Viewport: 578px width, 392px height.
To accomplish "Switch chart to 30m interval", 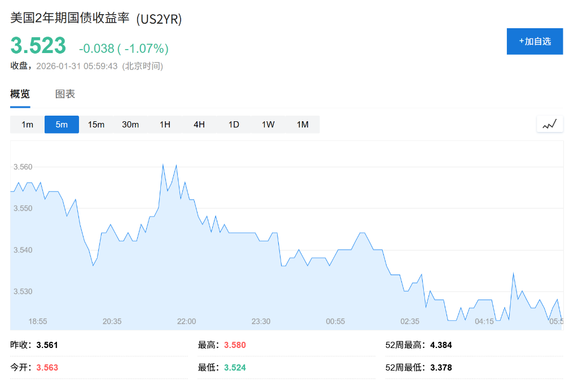I will point(130,125).
